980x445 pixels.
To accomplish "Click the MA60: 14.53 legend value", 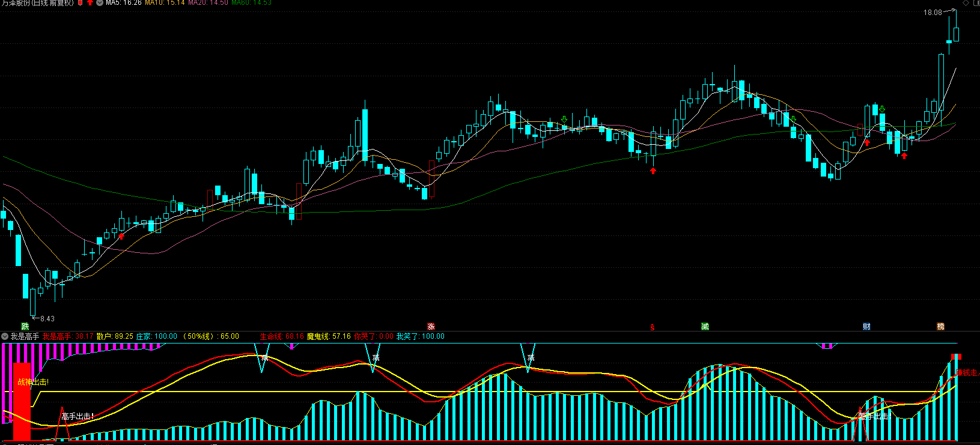I will (251, 3).
